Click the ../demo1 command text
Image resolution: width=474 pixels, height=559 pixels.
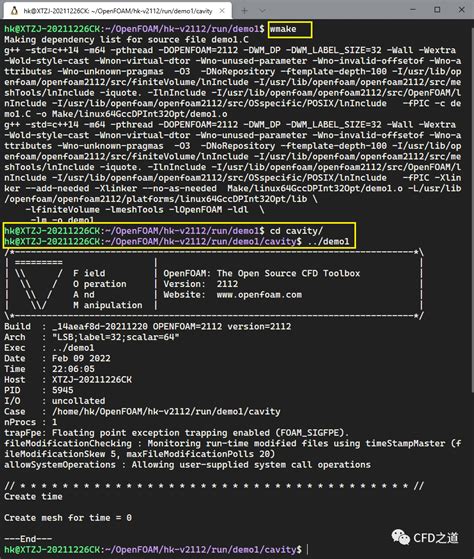[329, 242]
